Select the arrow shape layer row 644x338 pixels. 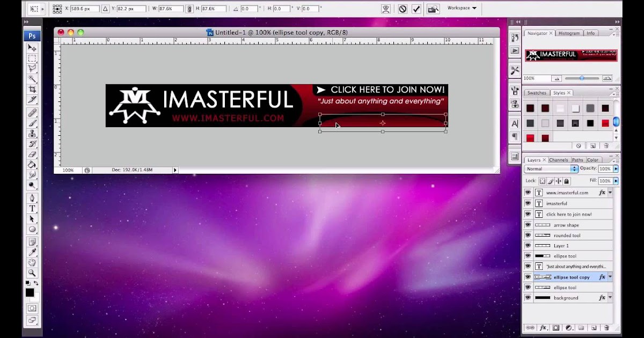568,225
